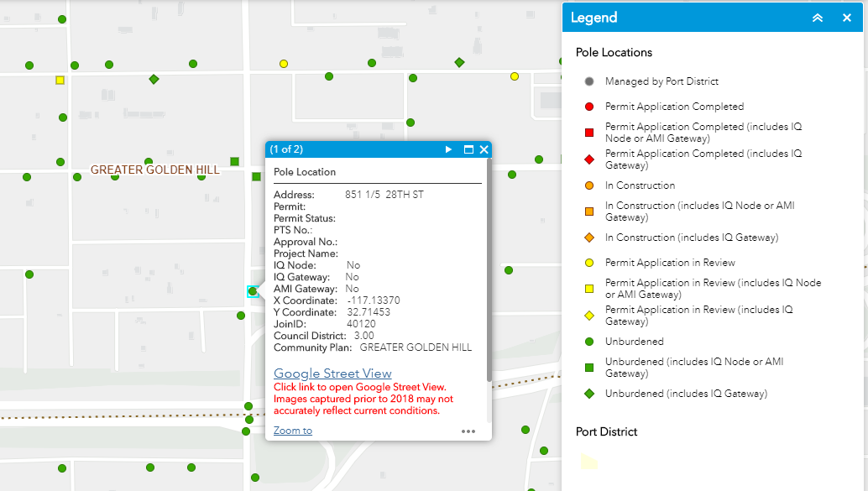The width and height of the screenshot is (868, 491).
Task: Click yellow circle marker near Legend panel
Action: [515, 76]
